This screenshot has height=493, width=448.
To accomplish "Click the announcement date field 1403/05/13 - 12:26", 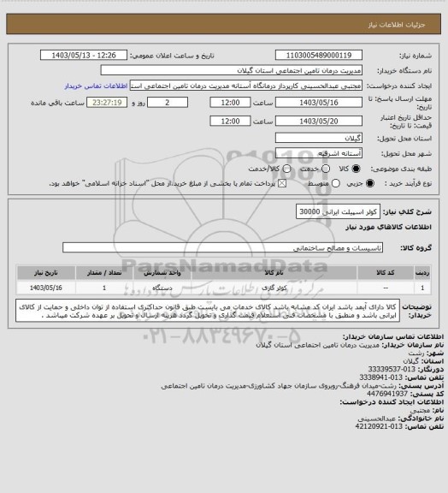I will click(x=84, y=55).
